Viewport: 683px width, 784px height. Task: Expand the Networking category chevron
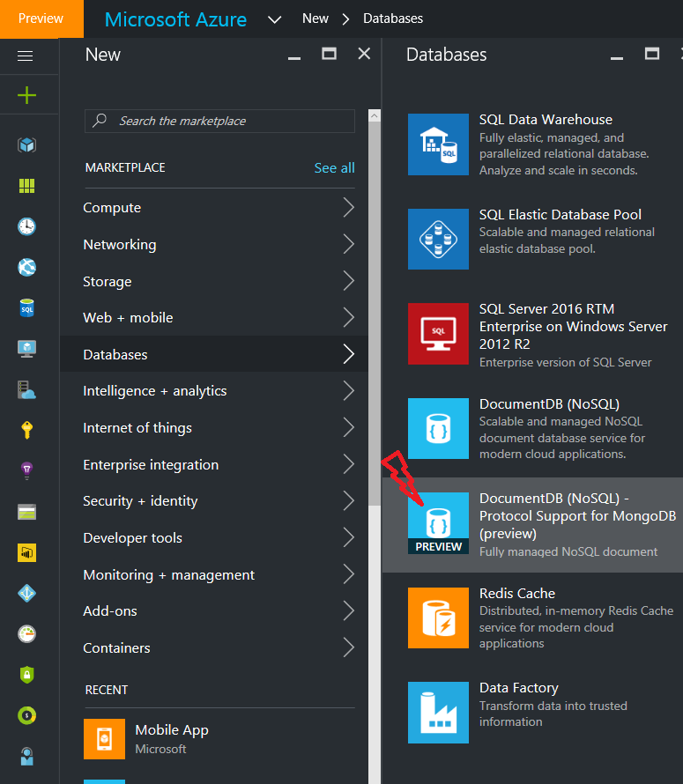(349, 244)
